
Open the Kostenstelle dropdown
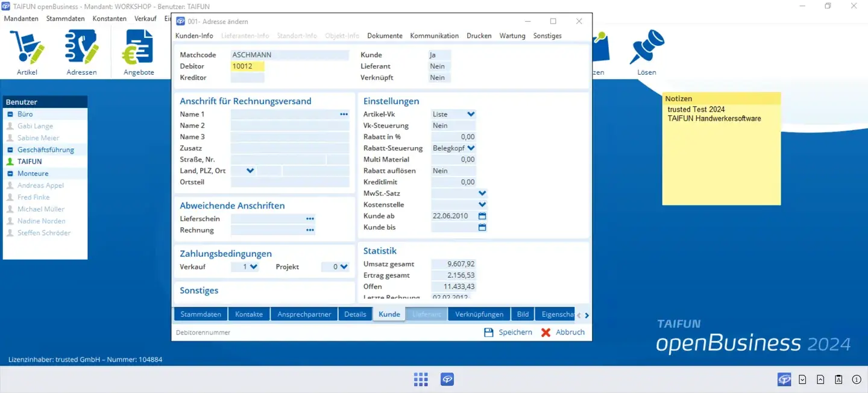[x=482, y=204]
